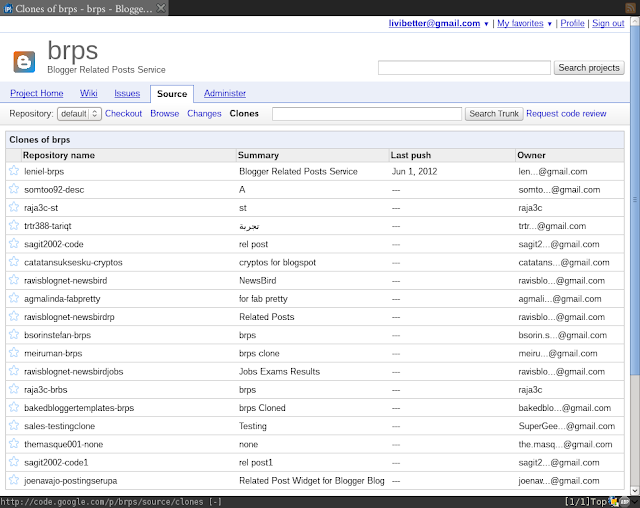Star the ravisblognet-newsbird repository
640x508 pixels.
[14, 280]
